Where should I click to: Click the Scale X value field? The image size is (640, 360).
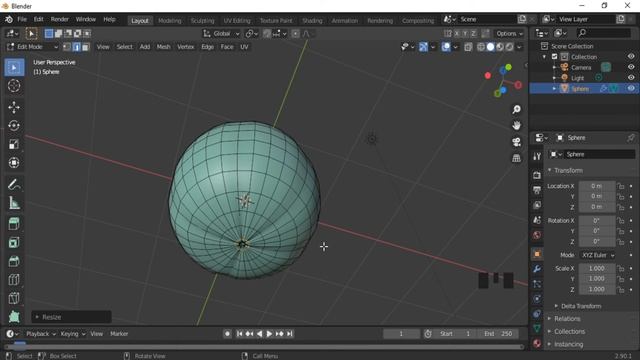pyautogui.click(x=597, y=269)
